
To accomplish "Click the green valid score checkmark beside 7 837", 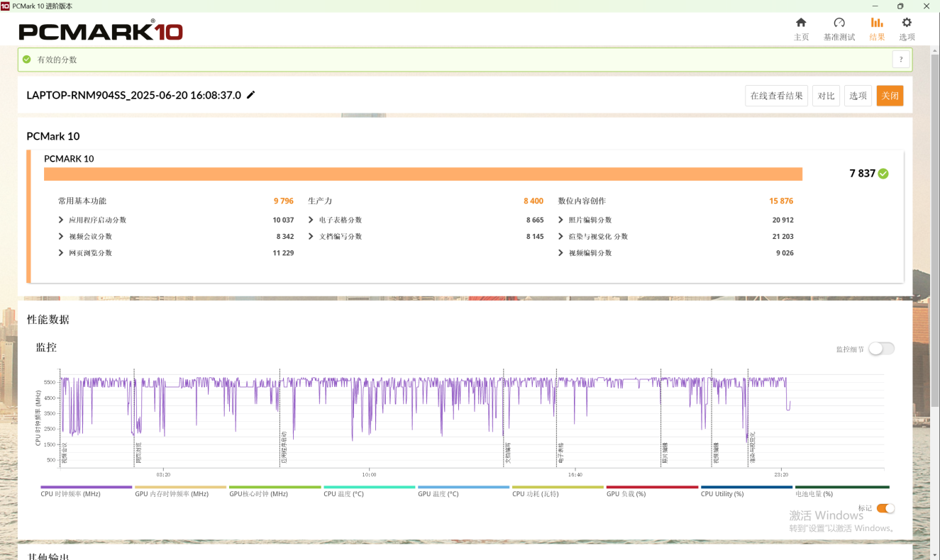I will 883,174.
